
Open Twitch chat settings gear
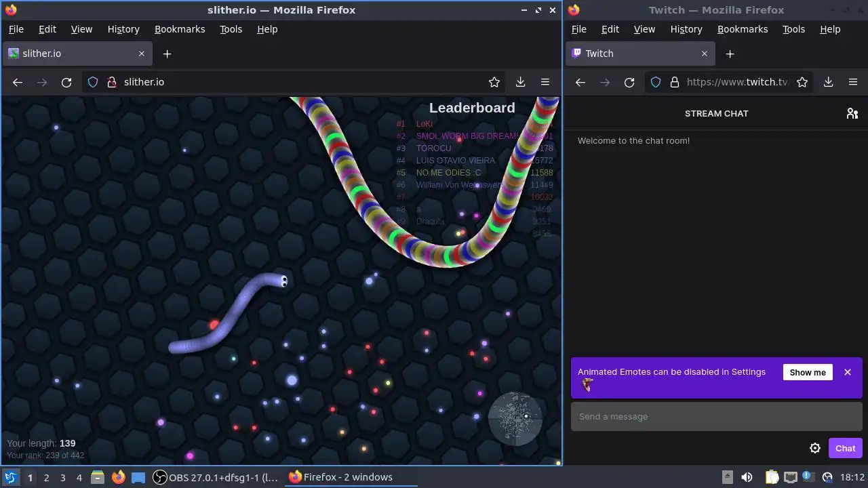[x=815, y=448]
